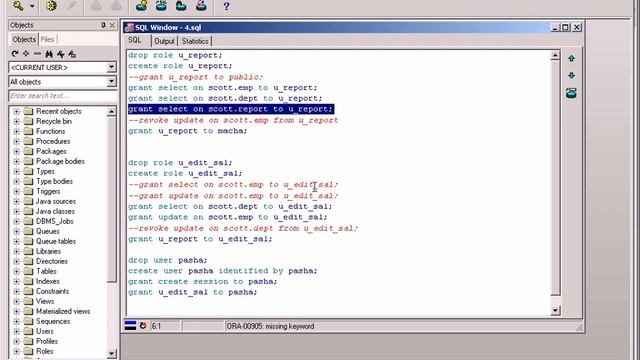
Task: Click the teal database icon beside editor
Action: pos(571,93)
